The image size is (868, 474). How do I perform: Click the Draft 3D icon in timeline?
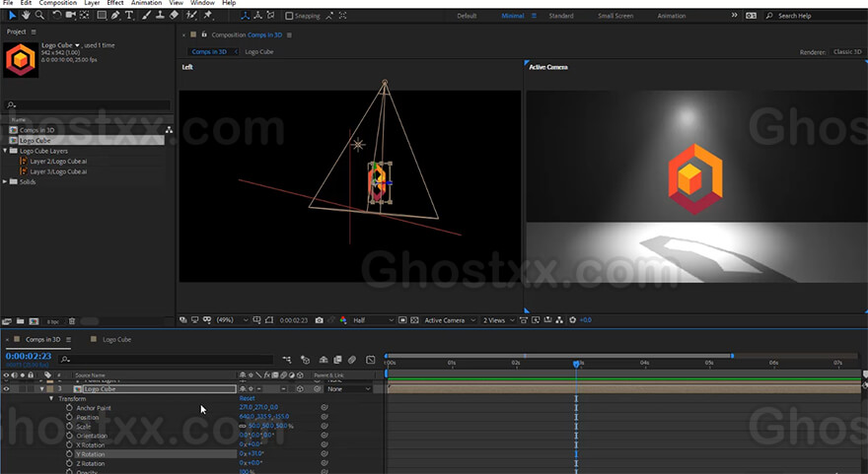click(x=305, y=360)
